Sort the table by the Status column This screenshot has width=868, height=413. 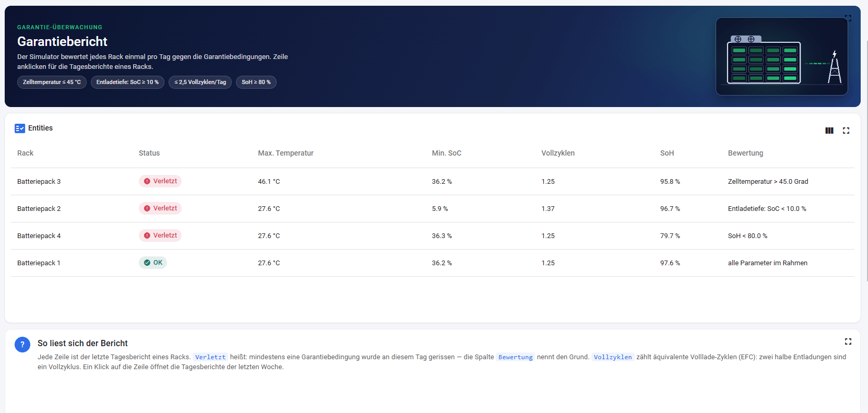(x=149, y=153)
